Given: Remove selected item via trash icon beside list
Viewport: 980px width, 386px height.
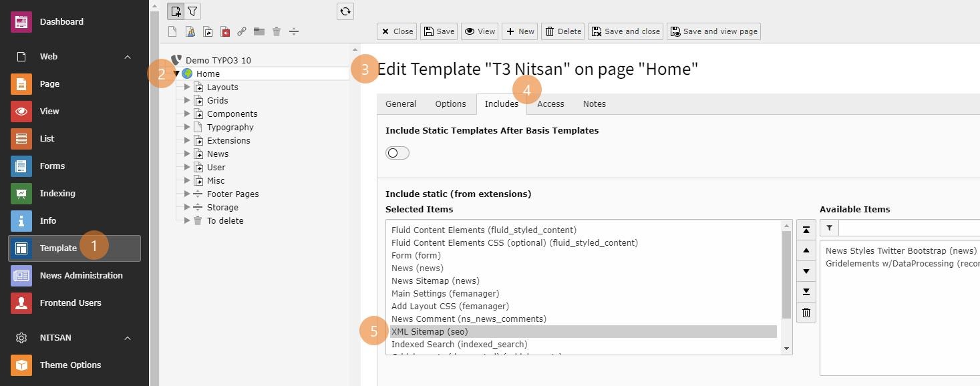Looking at the screenshot, I should [806, 312].
